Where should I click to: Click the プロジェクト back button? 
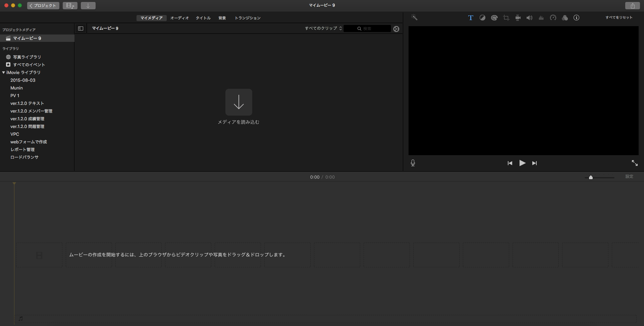43,6
